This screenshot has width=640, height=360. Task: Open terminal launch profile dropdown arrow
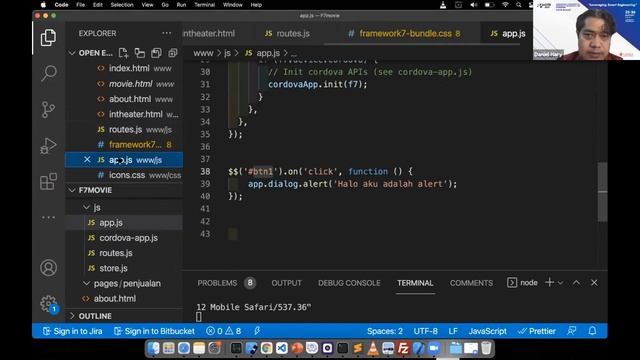pos(560,283)
